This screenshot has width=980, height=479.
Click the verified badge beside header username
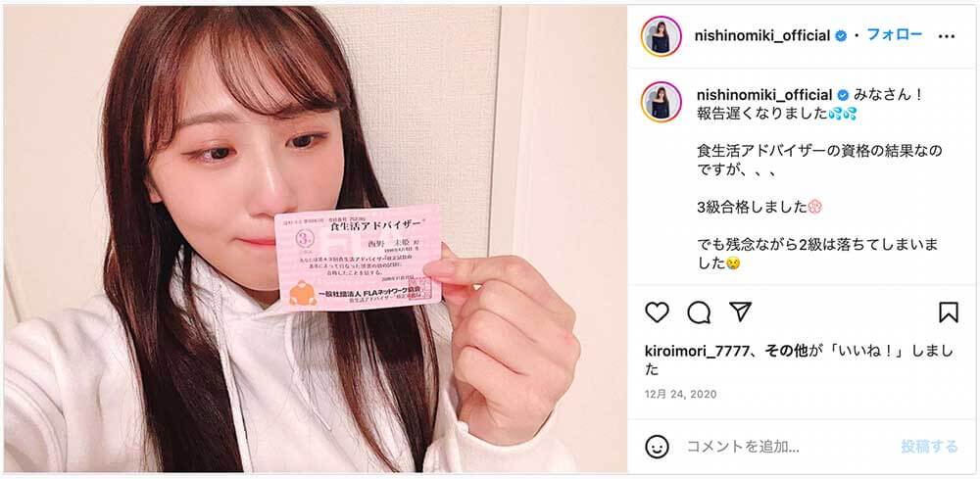tap(841, 36)
